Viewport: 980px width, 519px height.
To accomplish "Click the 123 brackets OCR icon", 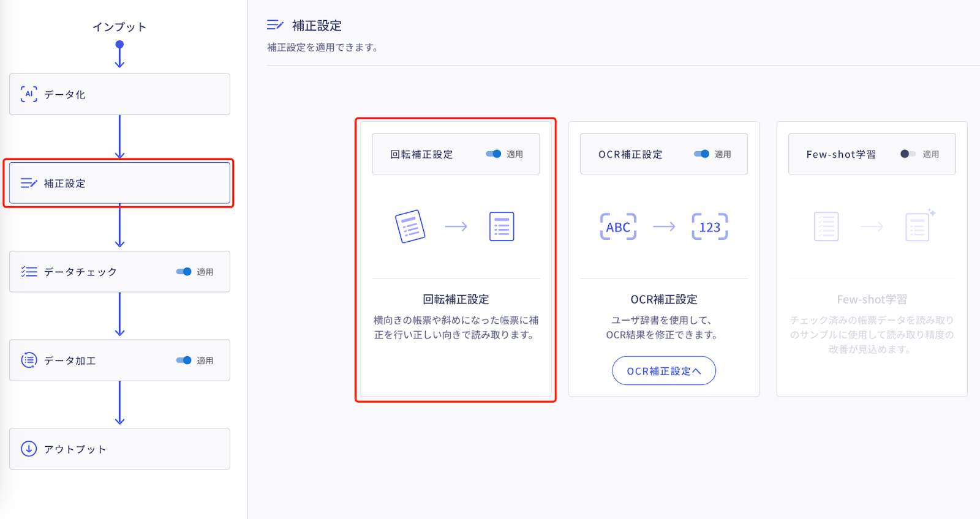I will point(709,227).
